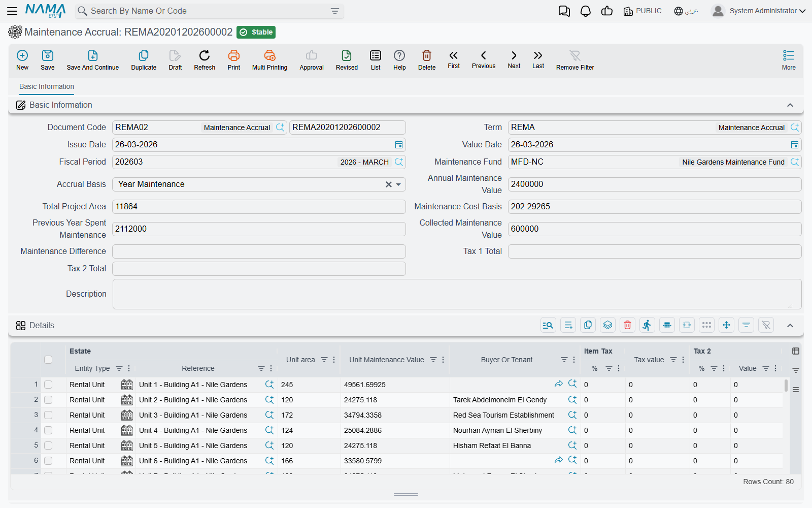Open Help

point(399,60)
